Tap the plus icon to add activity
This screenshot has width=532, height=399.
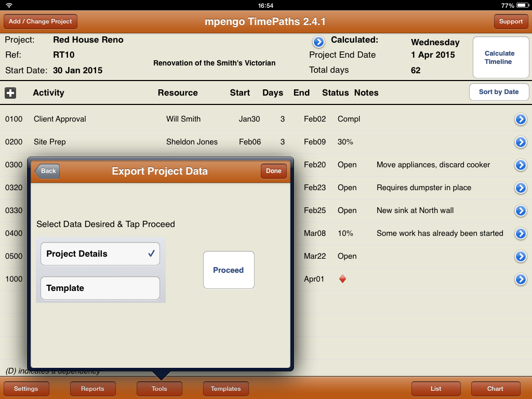click(10, 93)
